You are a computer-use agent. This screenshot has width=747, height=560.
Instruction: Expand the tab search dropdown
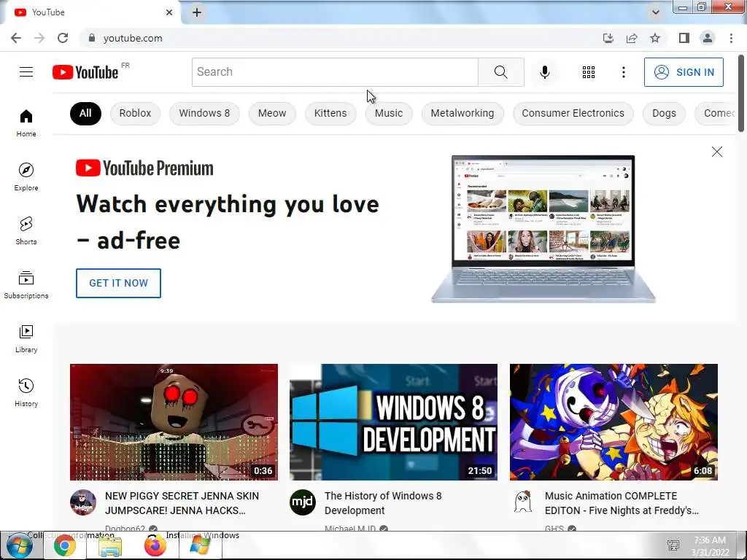[656, 12]
